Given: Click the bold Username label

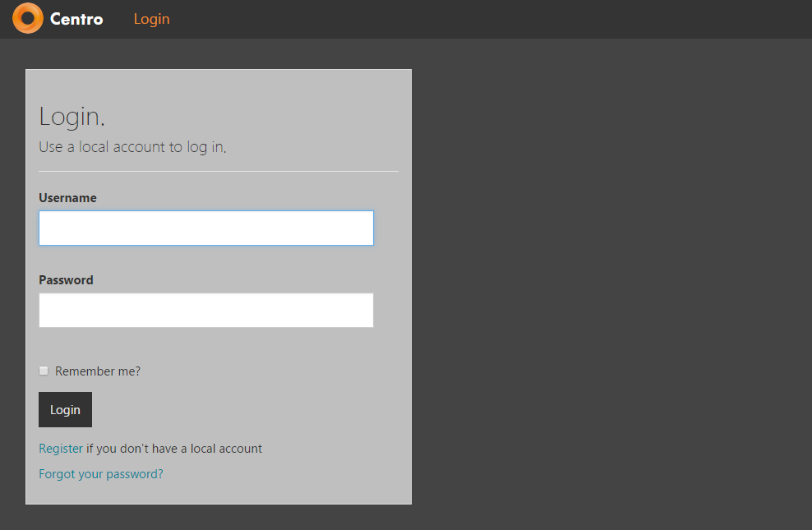Looking at the screenshot, I should (67, 198).
